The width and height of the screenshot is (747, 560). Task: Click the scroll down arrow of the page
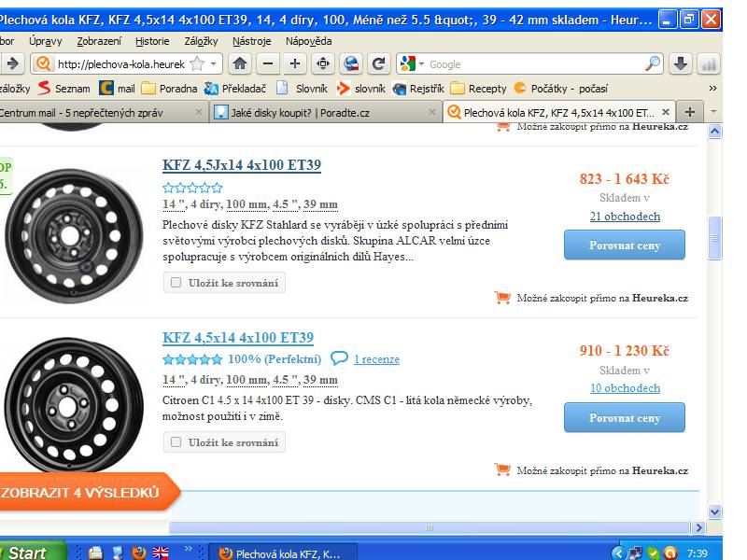coord(714,512)
